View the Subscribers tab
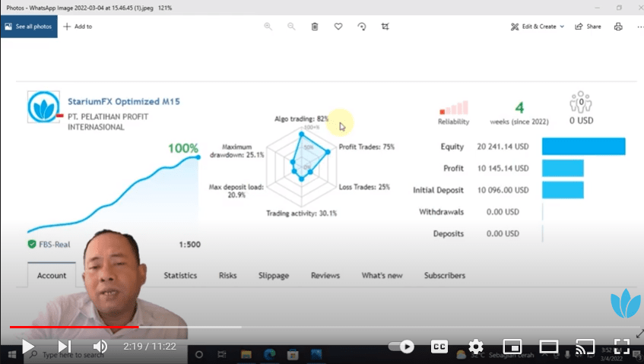Screen dimensions: 644x364 click(x=445, y=275)
